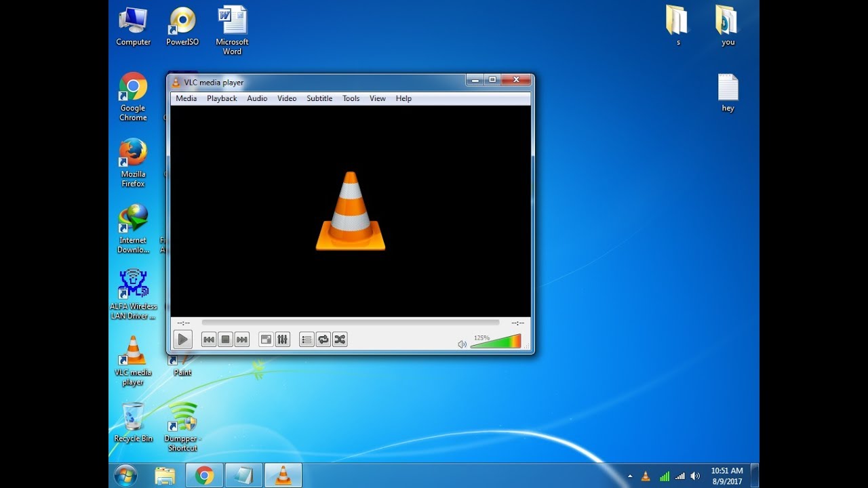This screenshot has height=488, width=868.
Task: Start playback with the VLC Play button
Action: [x=182, y=340]
